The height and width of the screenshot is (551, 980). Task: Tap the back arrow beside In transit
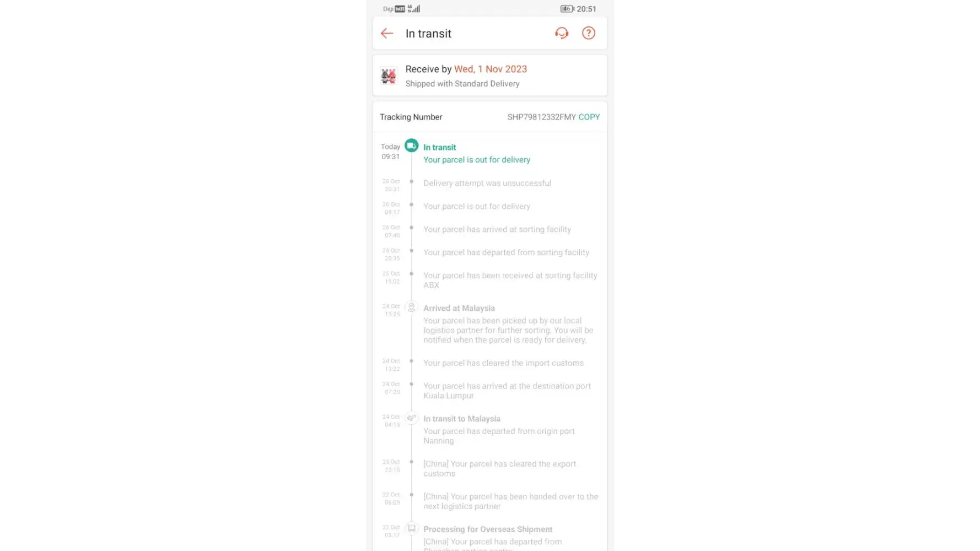pos(387,34)
